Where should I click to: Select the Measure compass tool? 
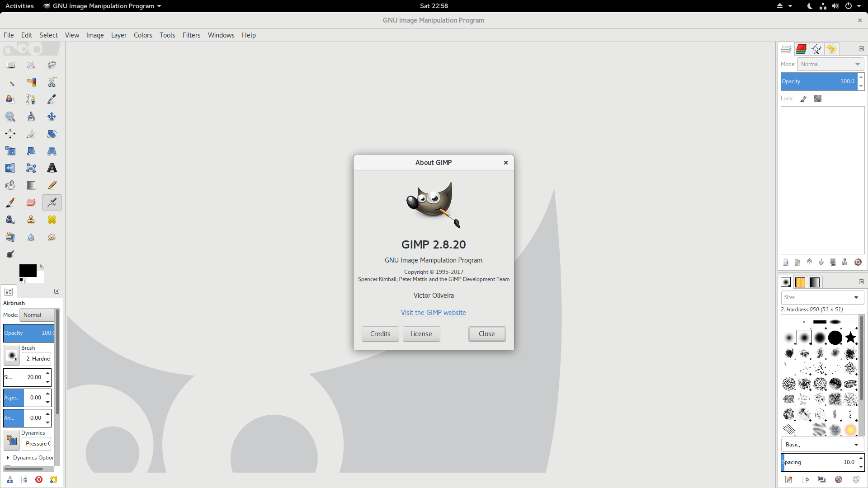pos(31,117)
